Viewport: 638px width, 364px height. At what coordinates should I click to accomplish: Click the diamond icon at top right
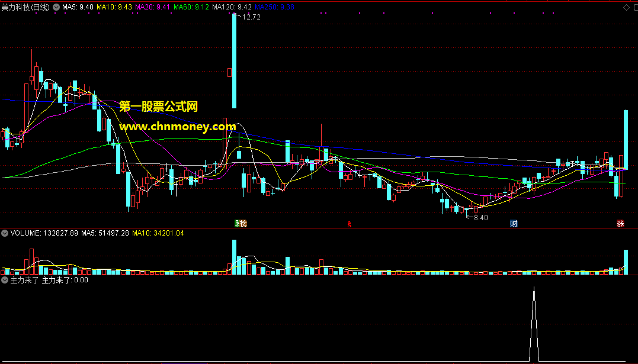point(626,7)
